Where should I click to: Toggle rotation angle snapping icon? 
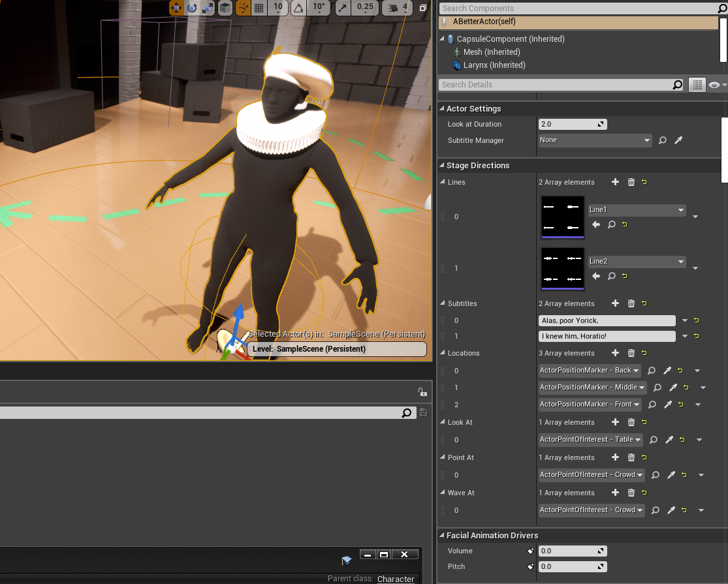[x=300, y=8]
